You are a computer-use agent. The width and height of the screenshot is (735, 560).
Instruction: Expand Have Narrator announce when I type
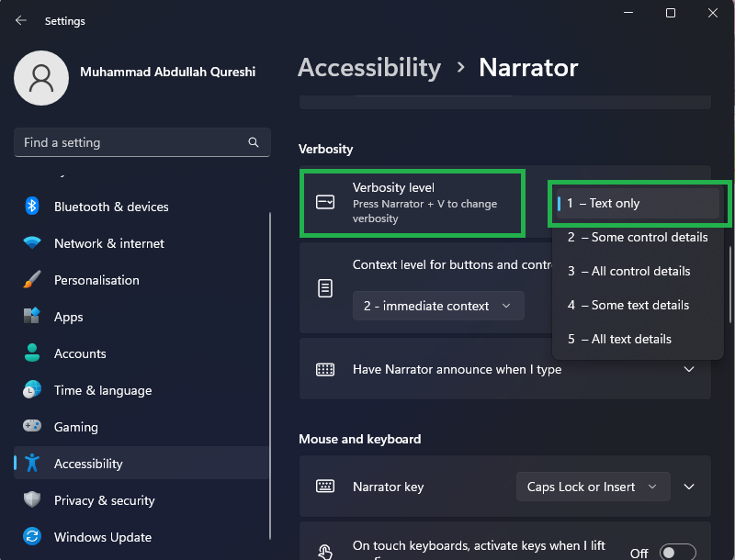[x=689, y=369]
